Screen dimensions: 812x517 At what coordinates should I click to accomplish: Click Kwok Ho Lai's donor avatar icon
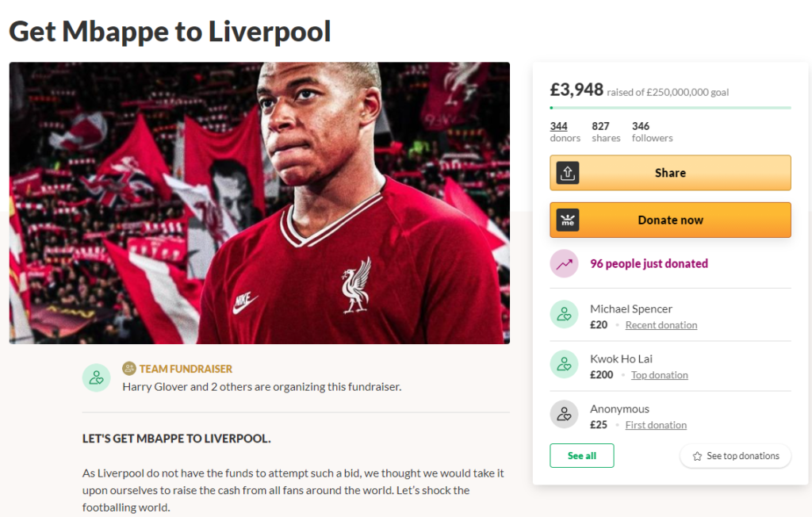click(564, 364)
